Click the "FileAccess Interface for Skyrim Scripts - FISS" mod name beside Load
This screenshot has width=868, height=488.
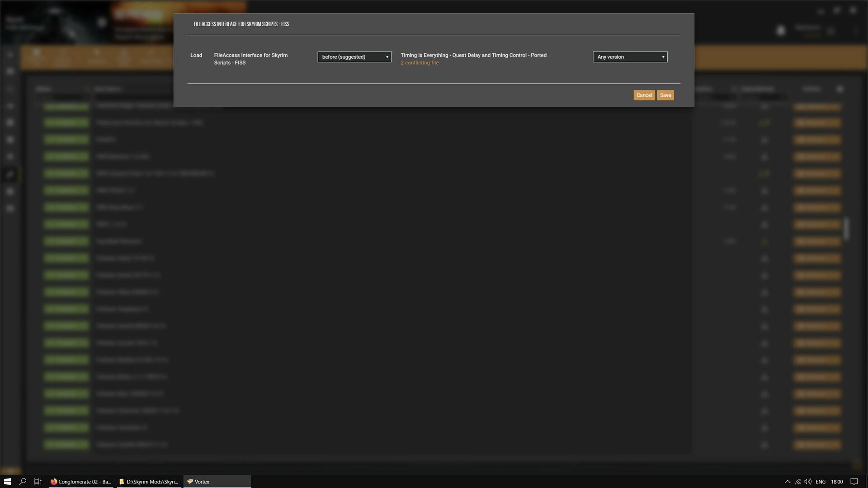[250, 59]
